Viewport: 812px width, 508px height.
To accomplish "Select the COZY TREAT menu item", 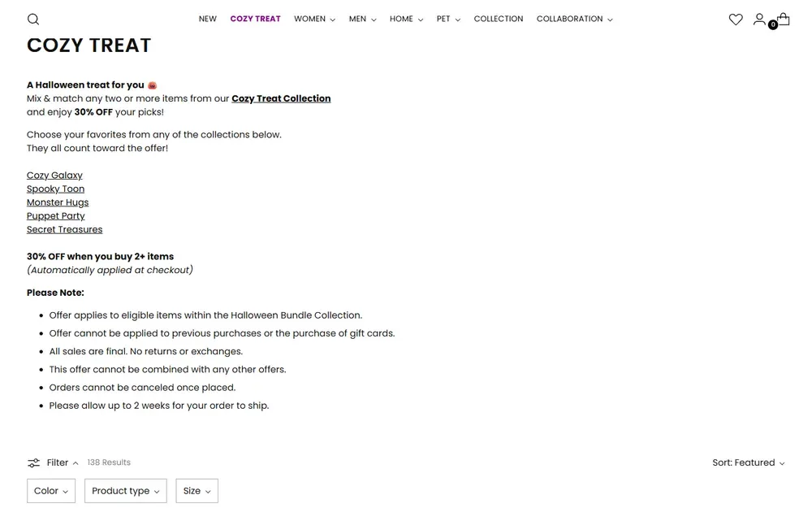I will (x=255, y=20).
